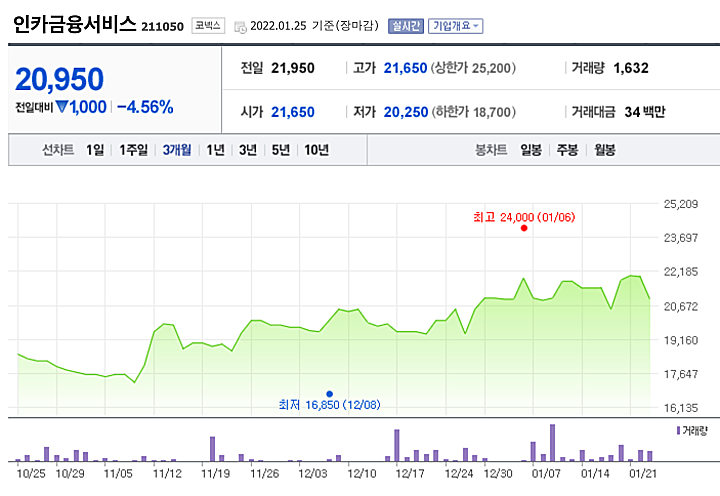Click the blue 최저 16,850 low marker

pyautogui.click(x=329, y=394)
